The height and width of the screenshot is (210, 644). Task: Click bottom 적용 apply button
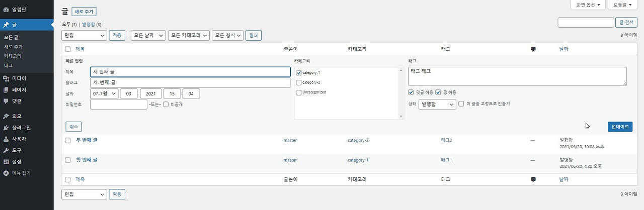click(117, 194)
